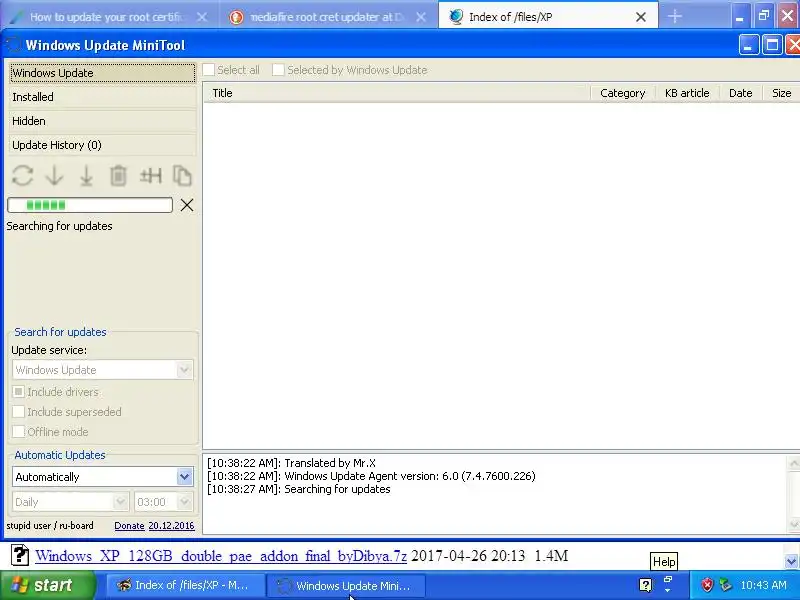800x600 pixels.
Task: Click the green network tray icon
Action: point(725,585)
